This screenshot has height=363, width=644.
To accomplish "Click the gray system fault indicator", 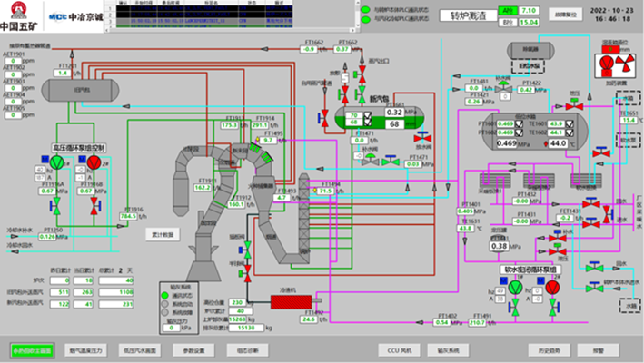I will point(165,312).
